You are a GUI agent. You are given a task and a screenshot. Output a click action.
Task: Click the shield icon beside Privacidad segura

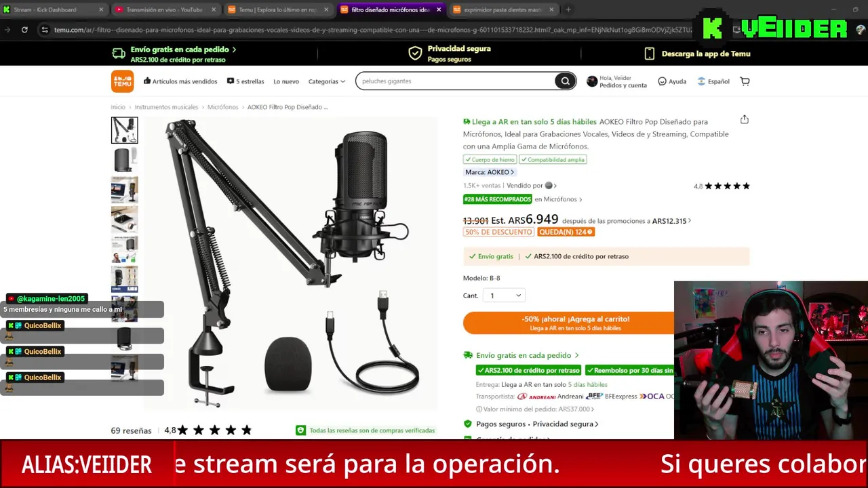pyautogui.click(x=415, y=54)
